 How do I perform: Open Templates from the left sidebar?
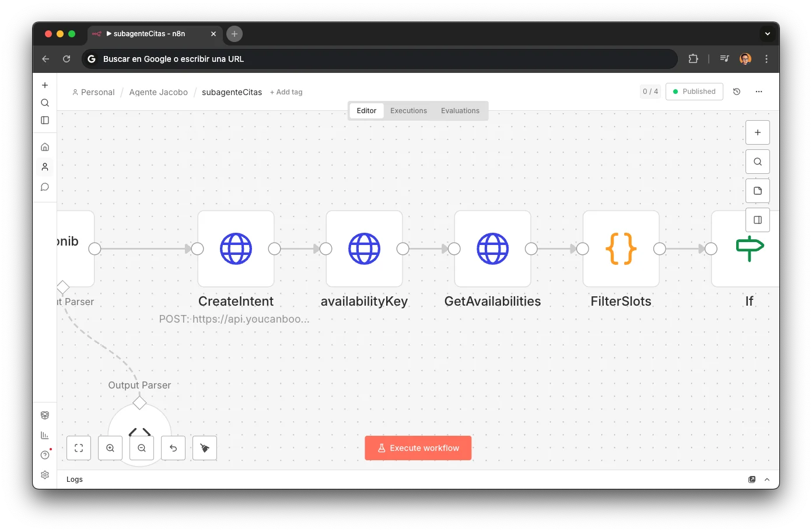click(45, 415)
